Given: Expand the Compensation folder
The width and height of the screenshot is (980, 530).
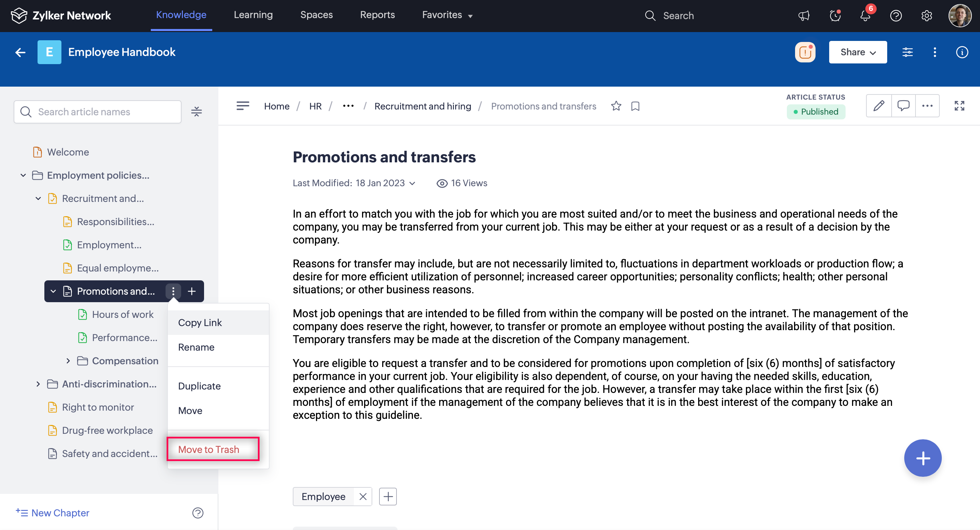Looking at the screenshot, I should pyautogui.click(x=68, y=361).
